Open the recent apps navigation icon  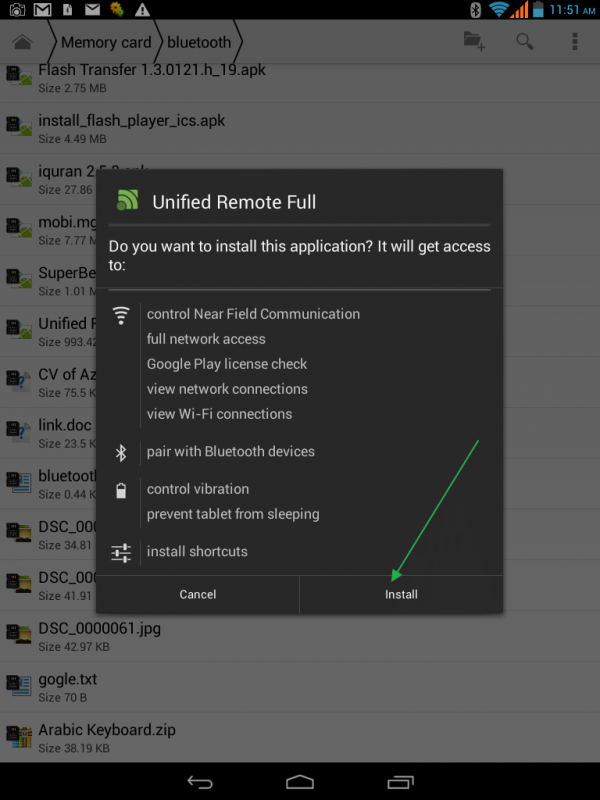(400, 781)
